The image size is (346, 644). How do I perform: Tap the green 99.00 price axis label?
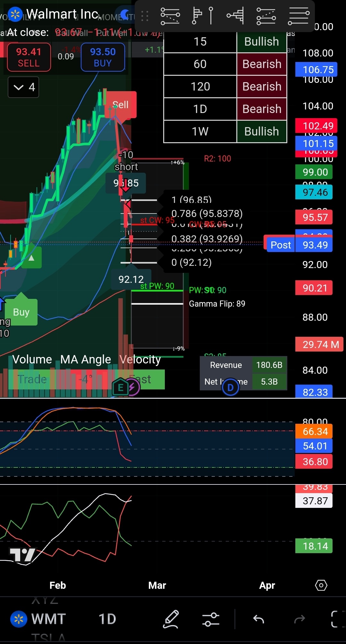(314, 172)
